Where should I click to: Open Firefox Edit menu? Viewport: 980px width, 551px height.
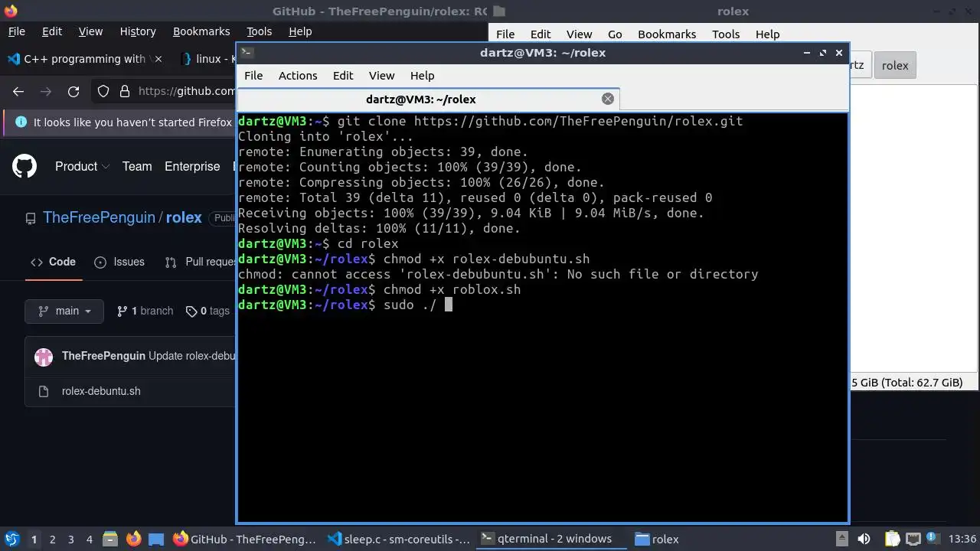(x=52, y=31)
